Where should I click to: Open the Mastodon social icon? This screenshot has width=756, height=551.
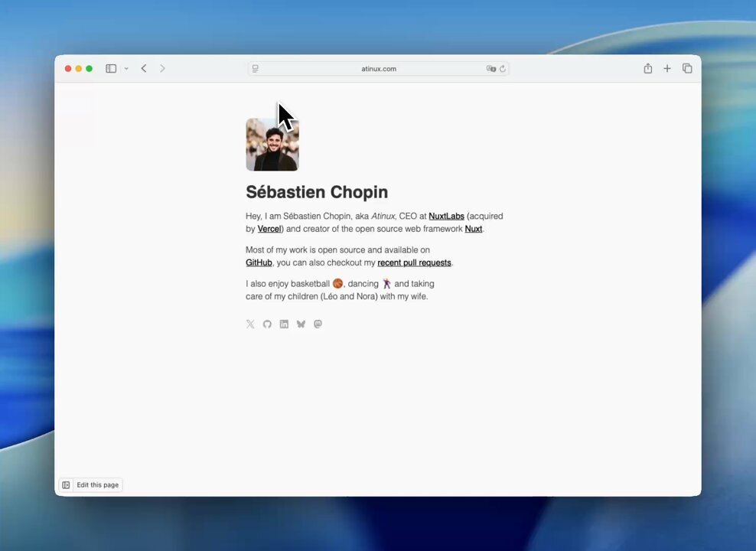318,324
